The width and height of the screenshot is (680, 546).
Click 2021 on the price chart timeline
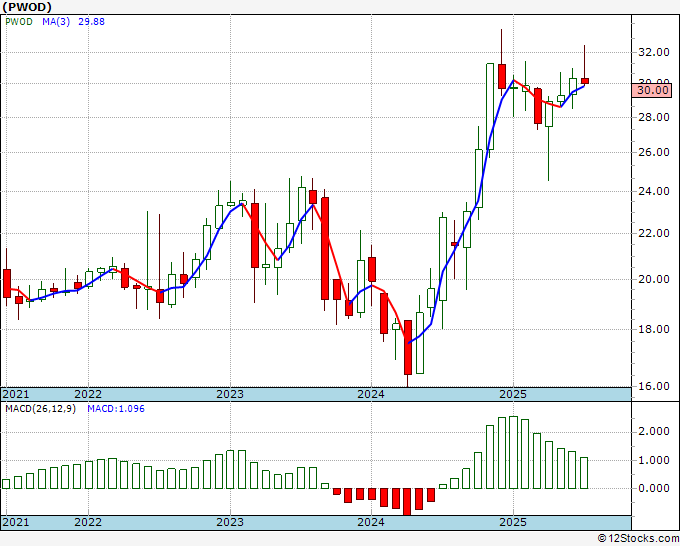(x=16, y=394)
